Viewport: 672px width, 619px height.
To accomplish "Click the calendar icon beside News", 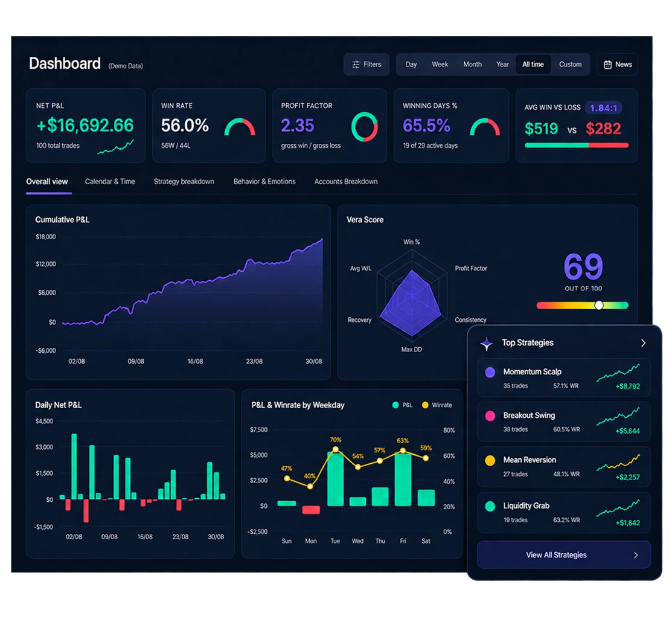I will coord(608,65).
